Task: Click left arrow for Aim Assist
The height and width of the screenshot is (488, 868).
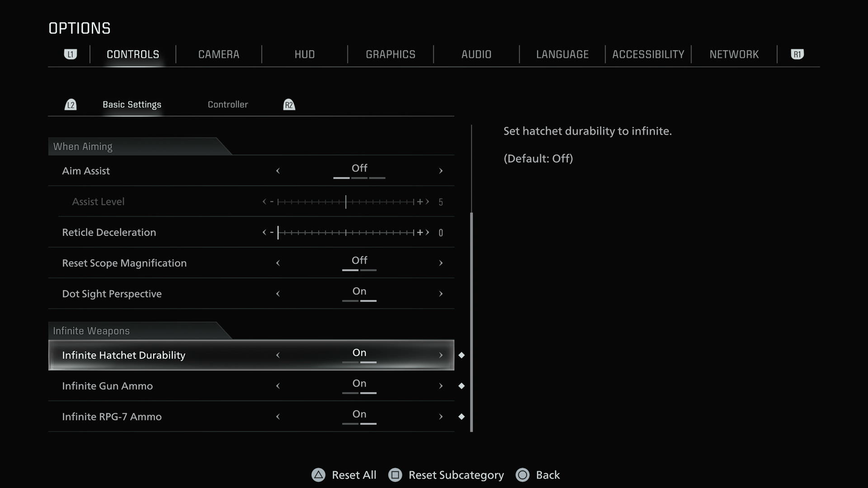Action: pyautogui.click(x=278, y=171)
